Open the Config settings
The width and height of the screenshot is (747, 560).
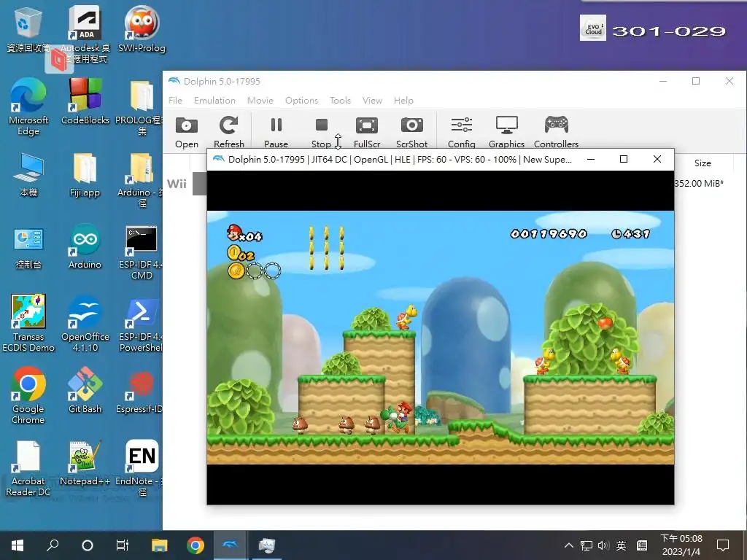point(461,133)
